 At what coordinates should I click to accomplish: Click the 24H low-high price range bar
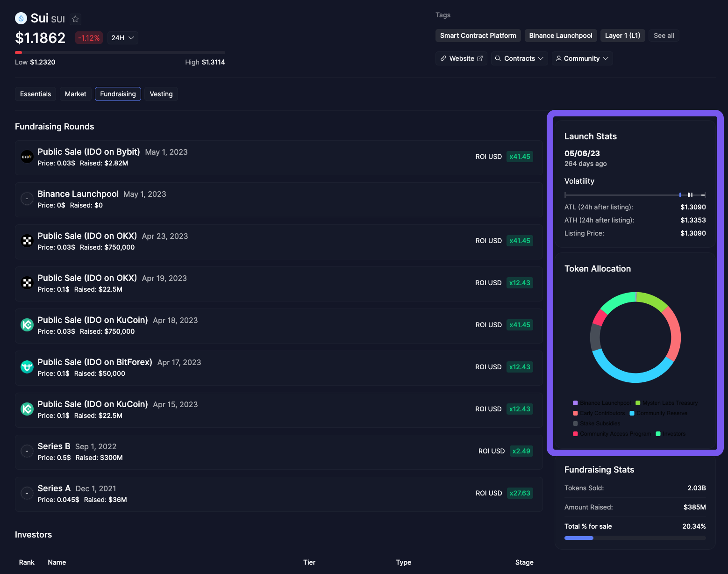(120, 52)
